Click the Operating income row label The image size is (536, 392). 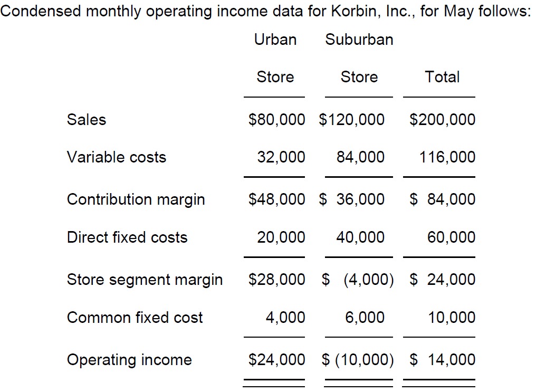tap(130, 360)
